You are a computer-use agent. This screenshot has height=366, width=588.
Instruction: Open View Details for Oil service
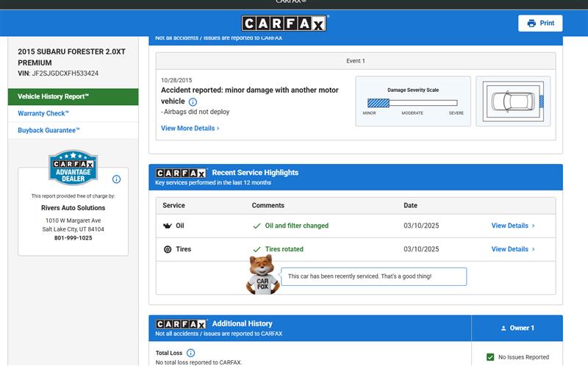tap(512, 226)
